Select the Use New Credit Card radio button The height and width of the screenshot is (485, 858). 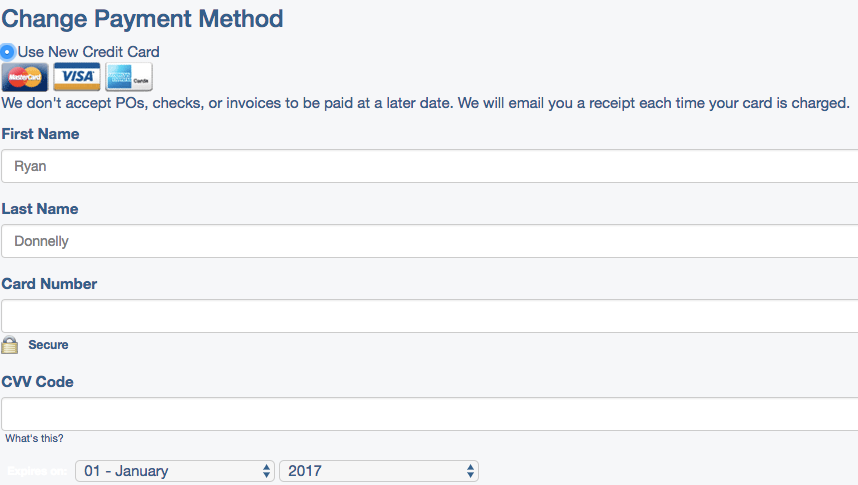[7, 52]
